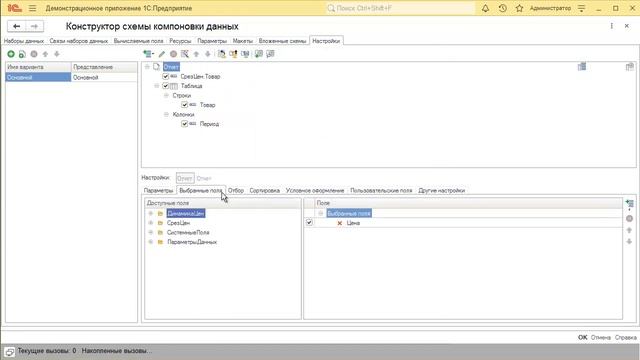Screen dimensions: 640x360
Task: Go to the Вычисляемые поля tab
Action: (x=138, y=41)
